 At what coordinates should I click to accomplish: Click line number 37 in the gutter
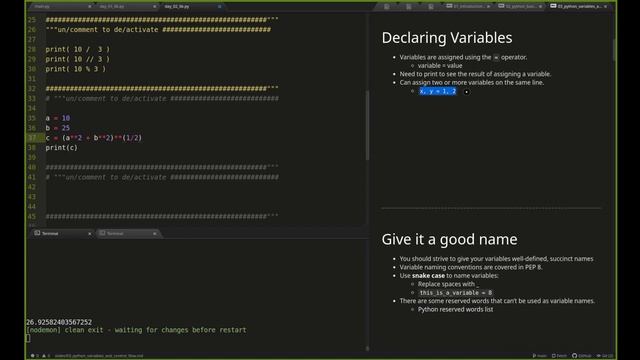32,138
